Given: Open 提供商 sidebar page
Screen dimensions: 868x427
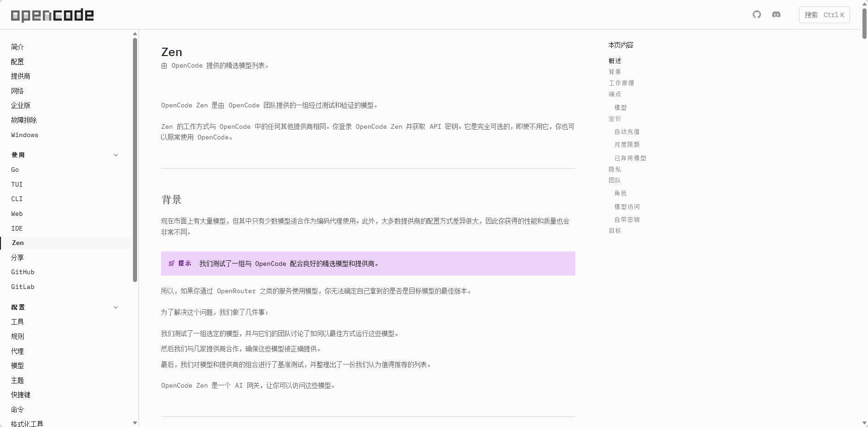Looking at the screenshot, I should coord(21,76).
